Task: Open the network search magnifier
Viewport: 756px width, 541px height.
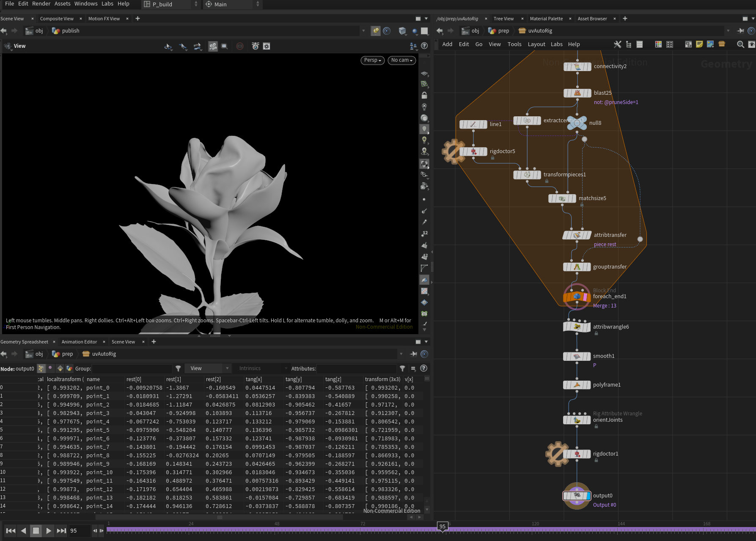Action: coord(740,44)
